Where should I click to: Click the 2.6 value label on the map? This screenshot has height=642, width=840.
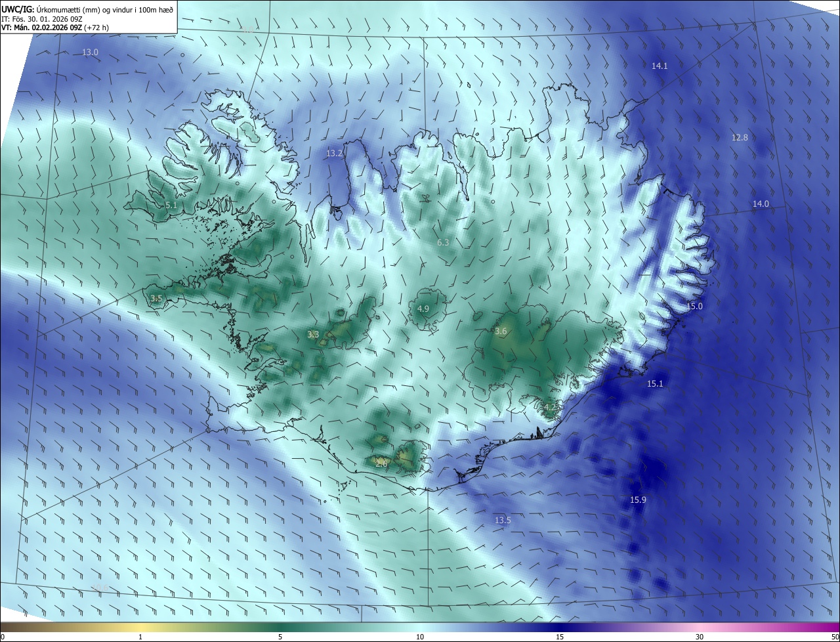point(381,463)
